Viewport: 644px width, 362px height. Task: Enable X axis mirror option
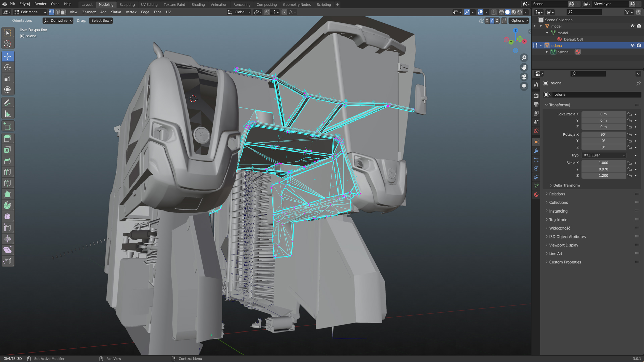(x=487, y=21)
